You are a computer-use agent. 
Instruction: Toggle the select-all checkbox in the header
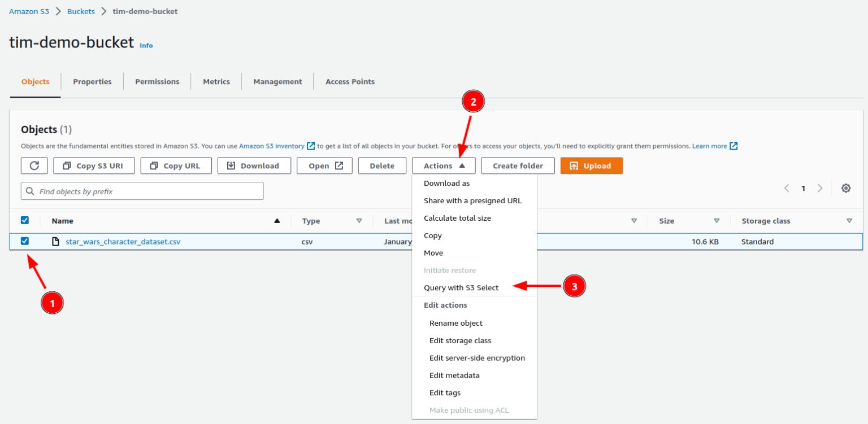[24, 220]
